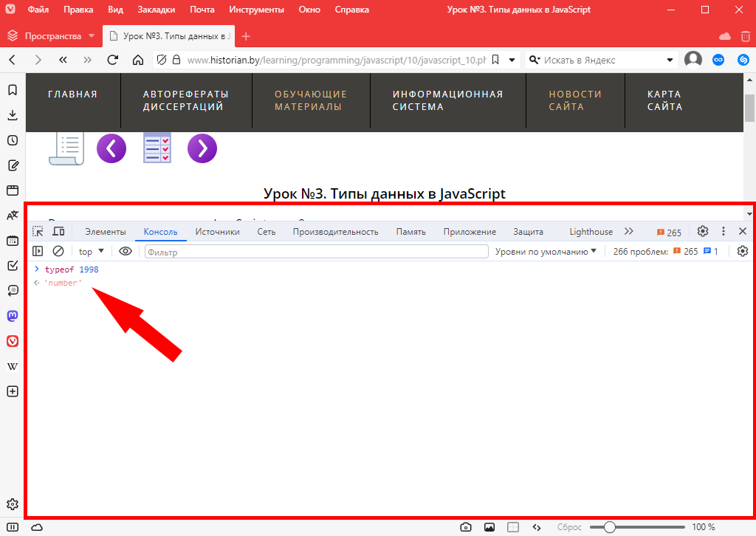Click the page zoom slider handle
This screenshot has height=536, width=756.
point(609,527)
